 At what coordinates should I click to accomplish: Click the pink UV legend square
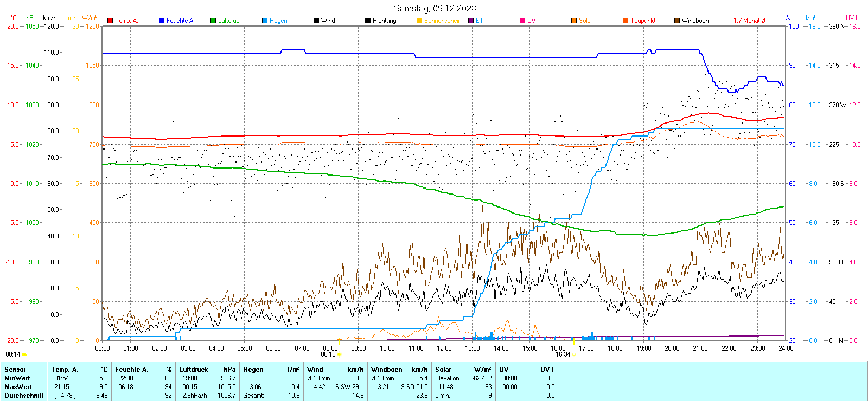(x=522, y=21)
